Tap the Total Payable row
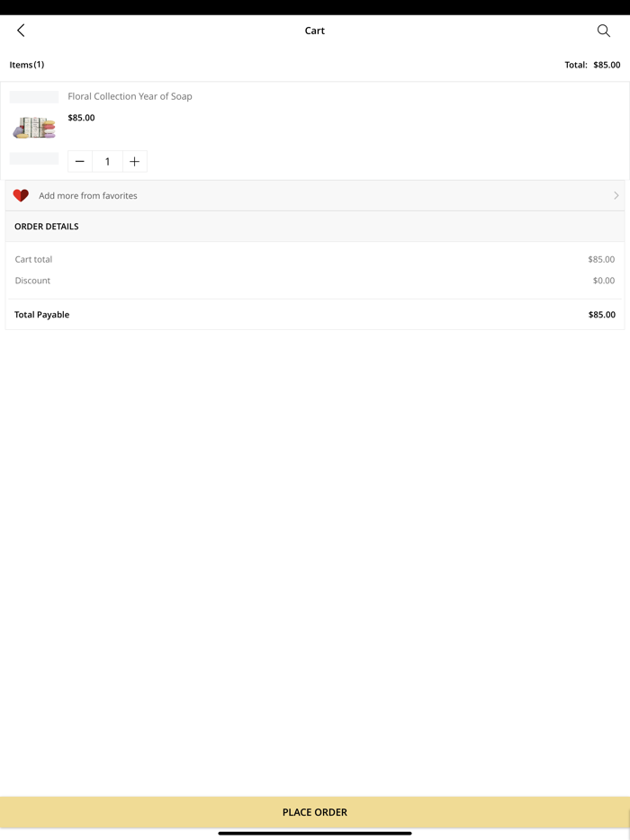Image resolution: width=630 pixels, height=840 pixels. [x=314, y=315]
